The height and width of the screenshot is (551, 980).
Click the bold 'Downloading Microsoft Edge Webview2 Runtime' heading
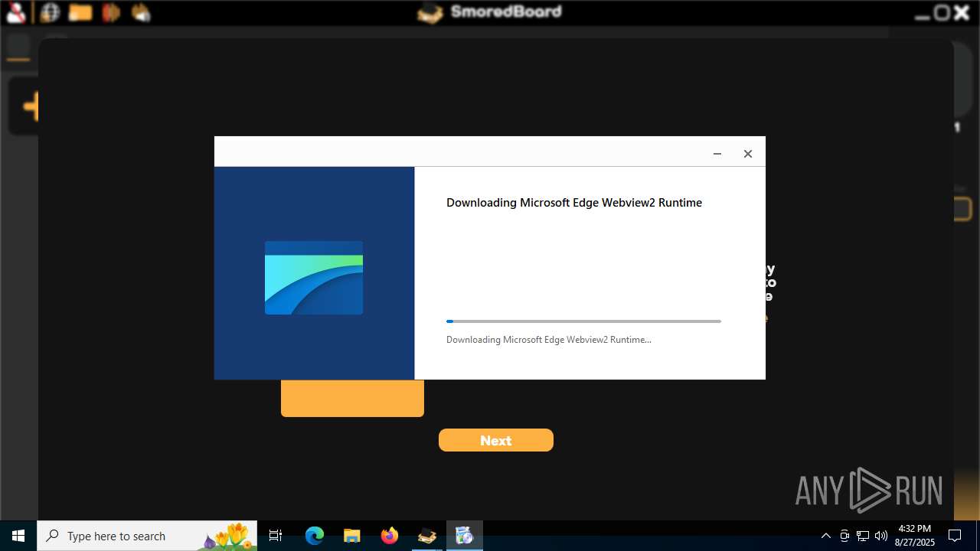pyautogui.click(x=574, y=203)
